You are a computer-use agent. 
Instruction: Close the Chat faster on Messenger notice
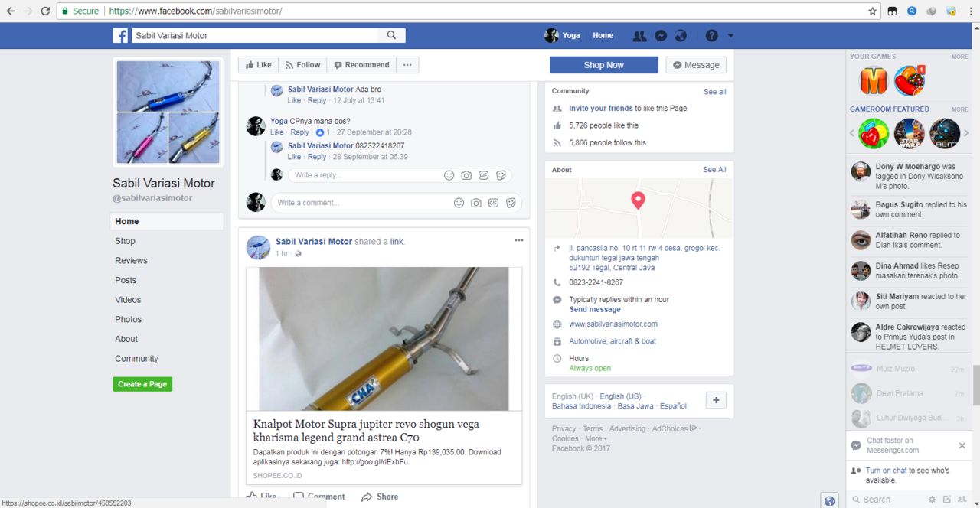[x=962, y=445]
